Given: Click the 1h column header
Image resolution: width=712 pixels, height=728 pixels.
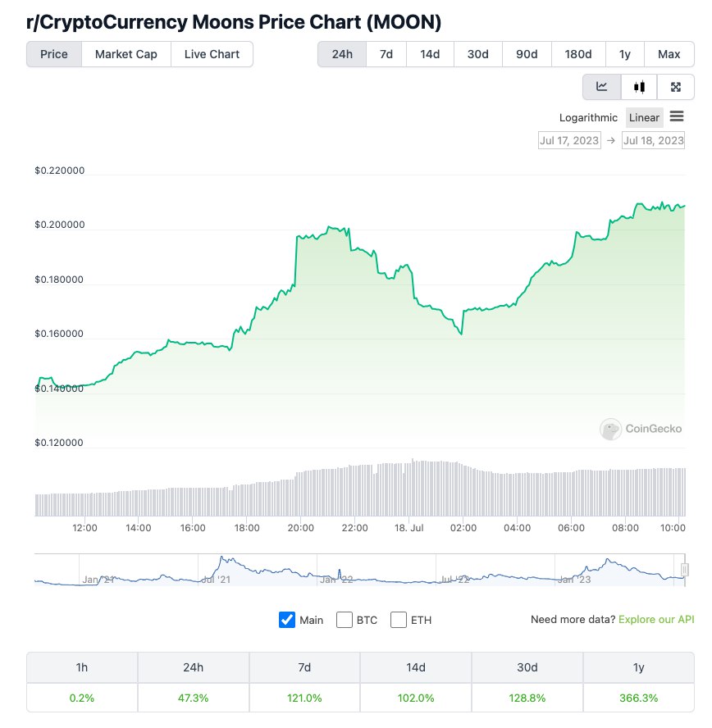Looking at the screenshot, I should (x=82, y=667).
